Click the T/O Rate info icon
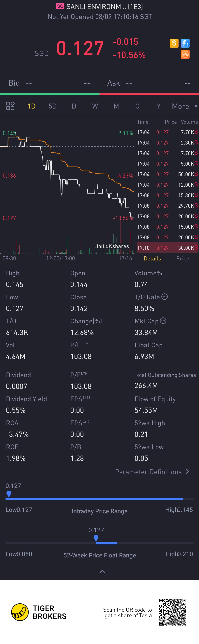199x644 pixels. [165, 297]
